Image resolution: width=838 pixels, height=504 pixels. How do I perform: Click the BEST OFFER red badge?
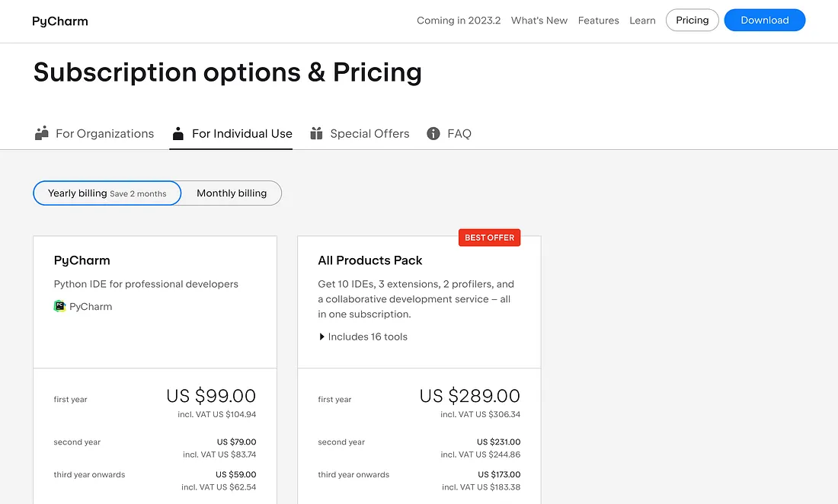tap(489, 238)
